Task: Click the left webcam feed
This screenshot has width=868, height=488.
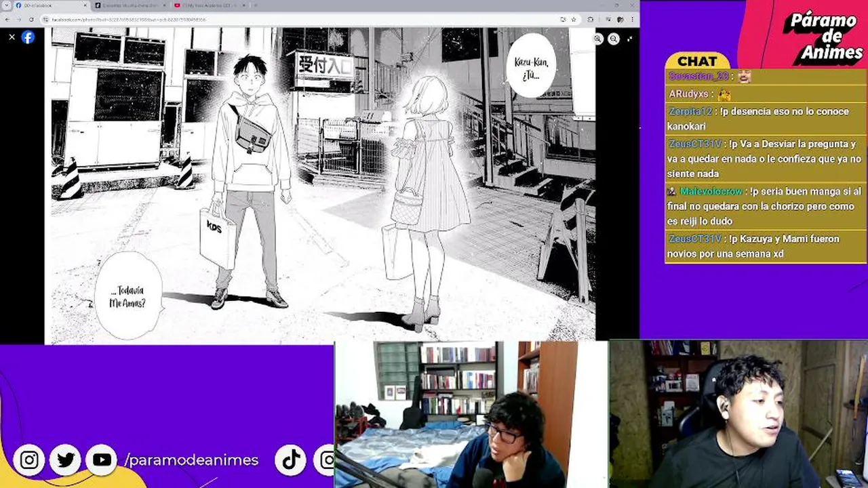Action: tap(471, 414)
